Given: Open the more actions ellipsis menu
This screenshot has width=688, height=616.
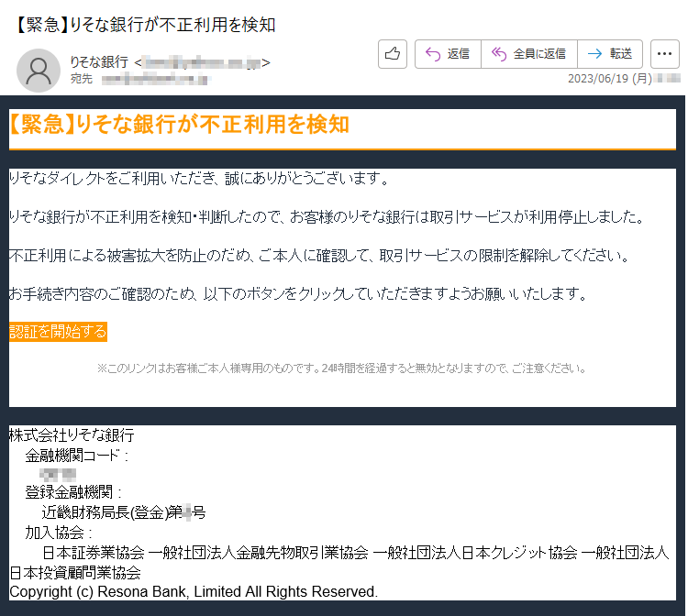Looking at the screenshot, I should 665,54.
